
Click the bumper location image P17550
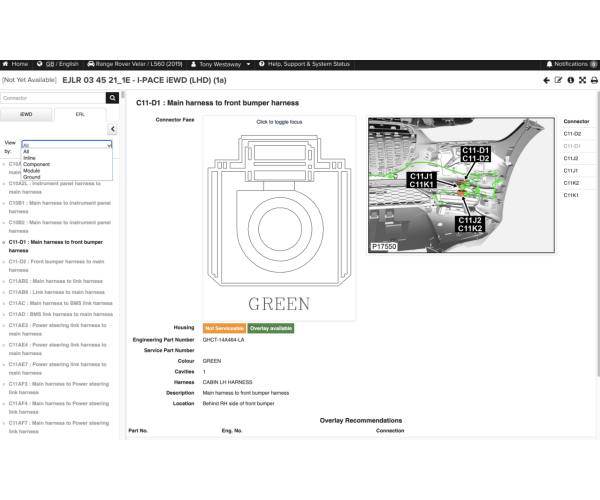coord(461,185)
